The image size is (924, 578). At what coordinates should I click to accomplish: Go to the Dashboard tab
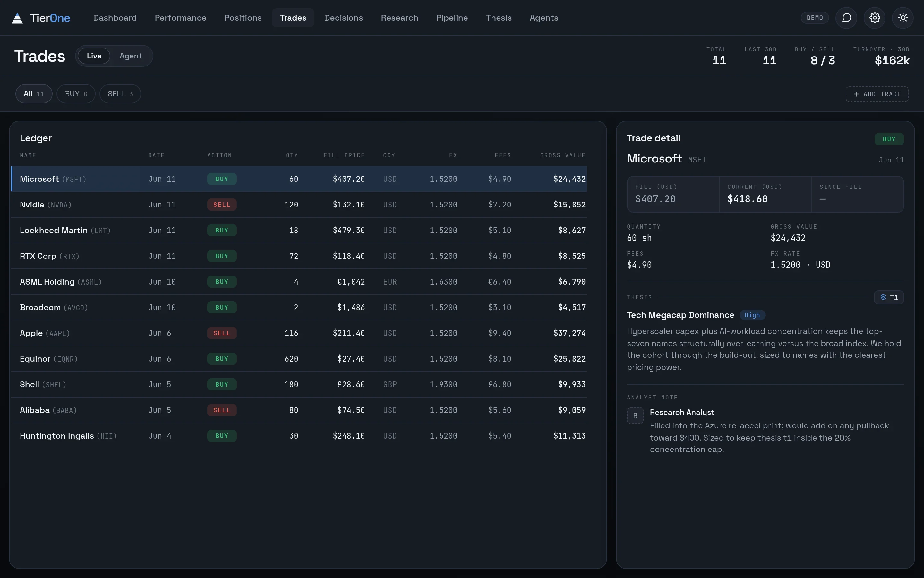[115, 18]
